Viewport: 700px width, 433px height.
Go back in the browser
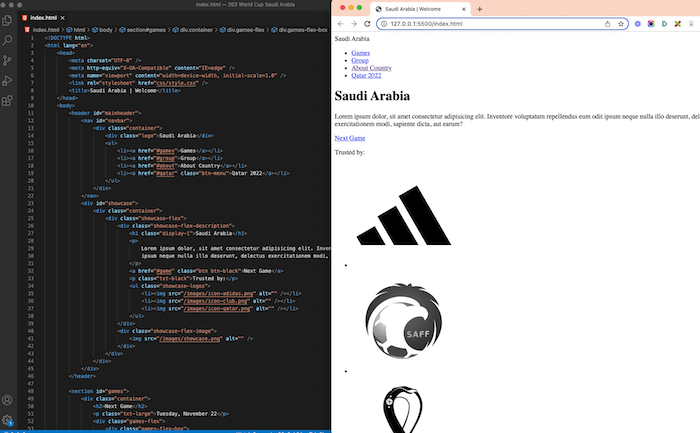pos(341,24)
